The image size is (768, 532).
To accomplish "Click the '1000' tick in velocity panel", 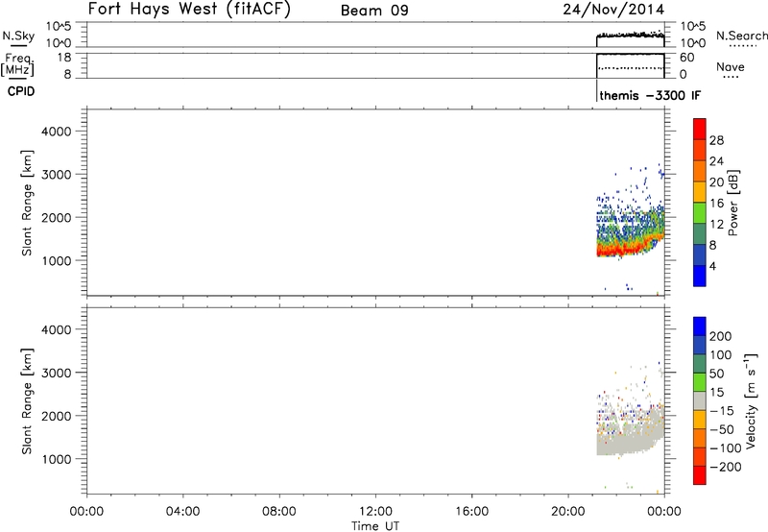I will (x=57, y=459).
